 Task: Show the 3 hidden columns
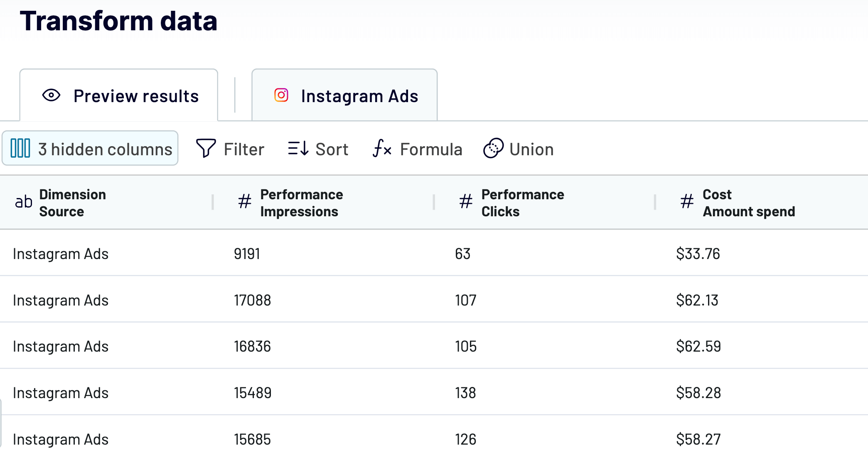coord(90,148)
